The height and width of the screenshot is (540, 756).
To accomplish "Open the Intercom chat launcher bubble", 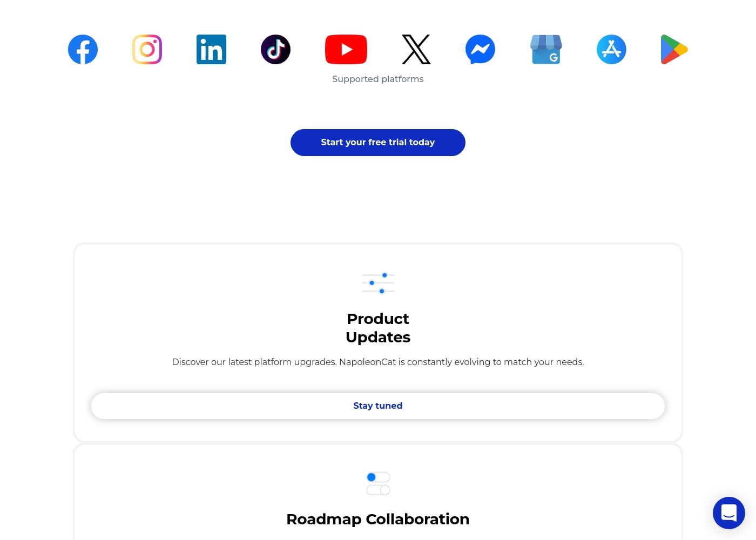I will (729, 513).
